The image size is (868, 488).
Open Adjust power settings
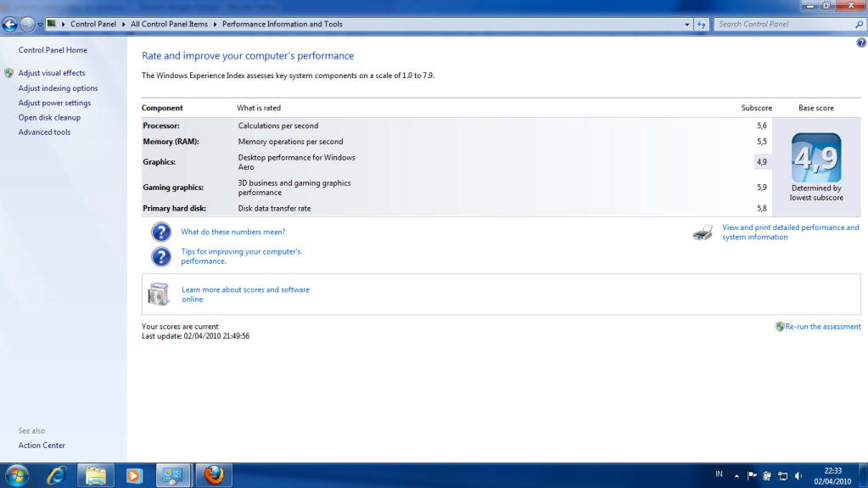pyautogui.click(x=54, y=103)
